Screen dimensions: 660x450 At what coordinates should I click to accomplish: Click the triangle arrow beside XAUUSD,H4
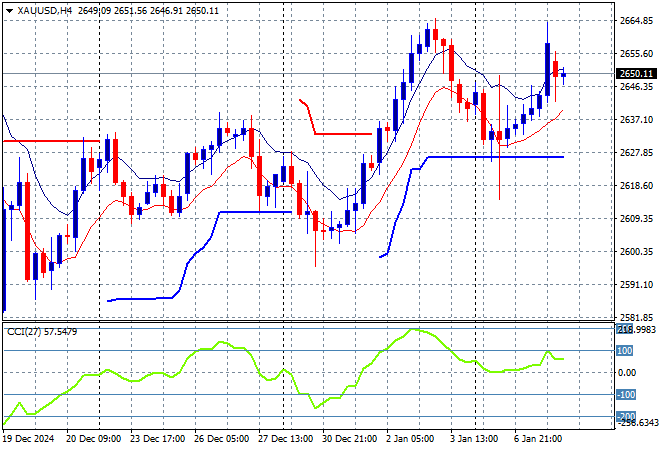(x=9, y=9)
